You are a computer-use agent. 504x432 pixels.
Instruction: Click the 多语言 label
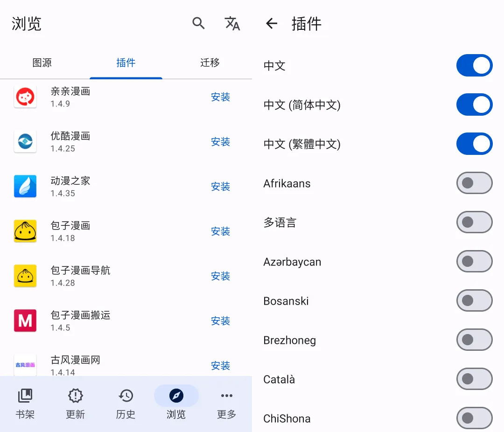280,223
